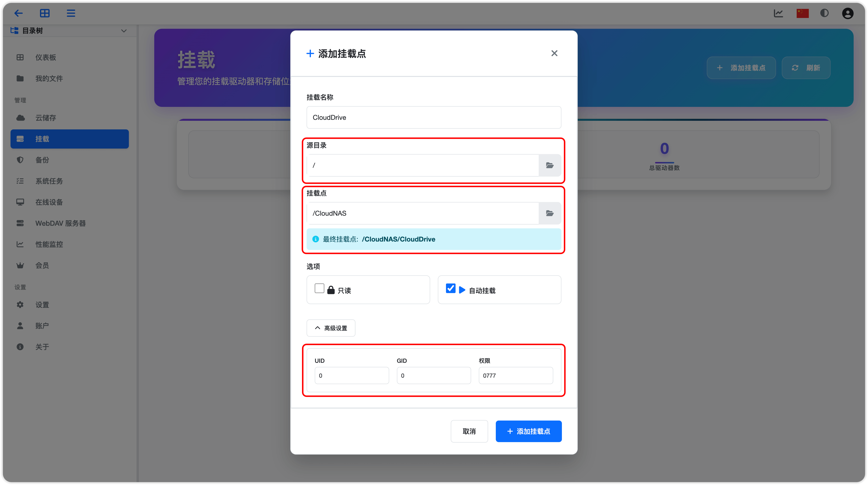
Task: Toggle the hamburger menu icon
Action: [71, 13]
